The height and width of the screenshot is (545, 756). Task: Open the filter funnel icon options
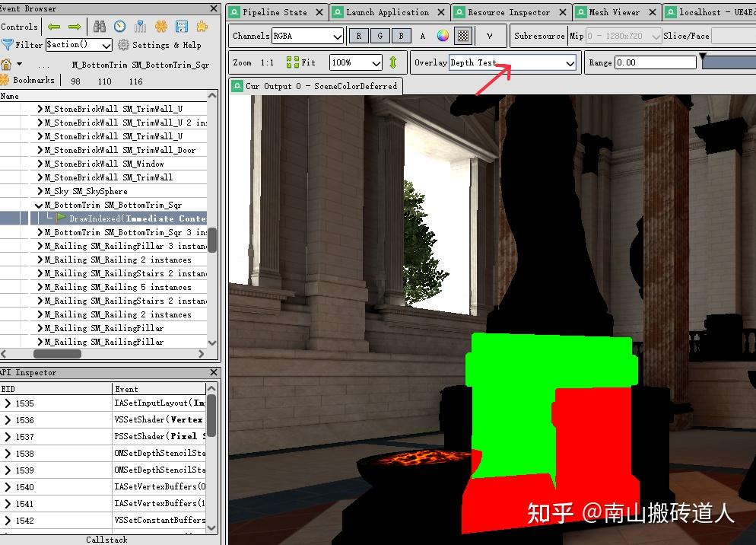point(8,44)
